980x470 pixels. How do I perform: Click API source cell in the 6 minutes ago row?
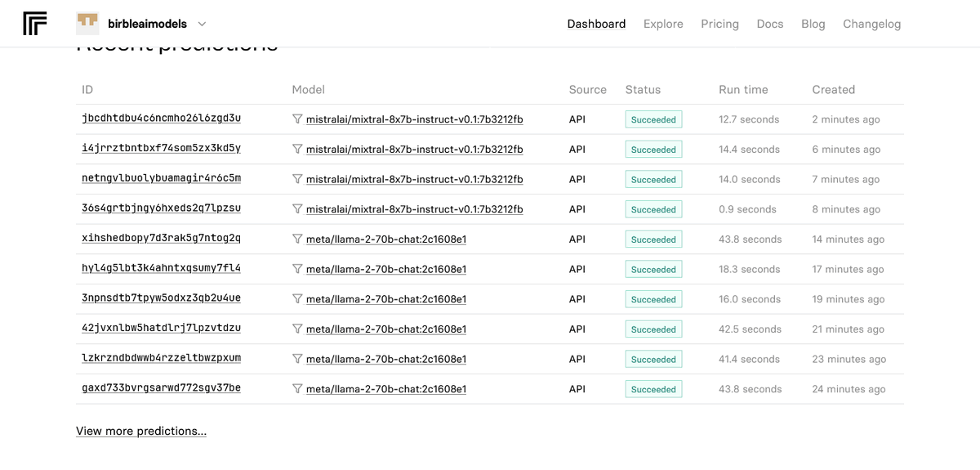[x=577, y=150]
